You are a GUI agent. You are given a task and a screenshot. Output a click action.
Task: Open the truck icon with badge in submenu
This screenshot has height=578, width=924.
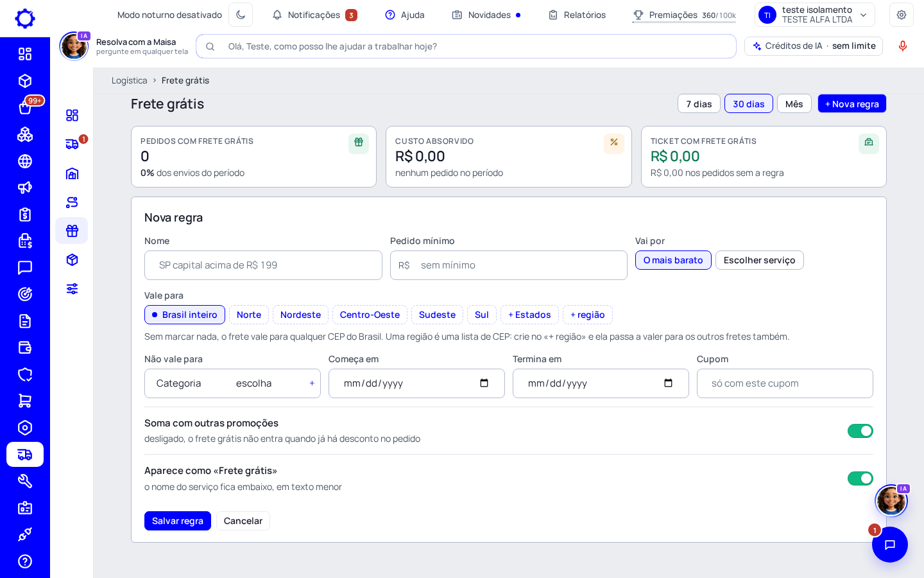pyautogui.click(x=72, y=144)
